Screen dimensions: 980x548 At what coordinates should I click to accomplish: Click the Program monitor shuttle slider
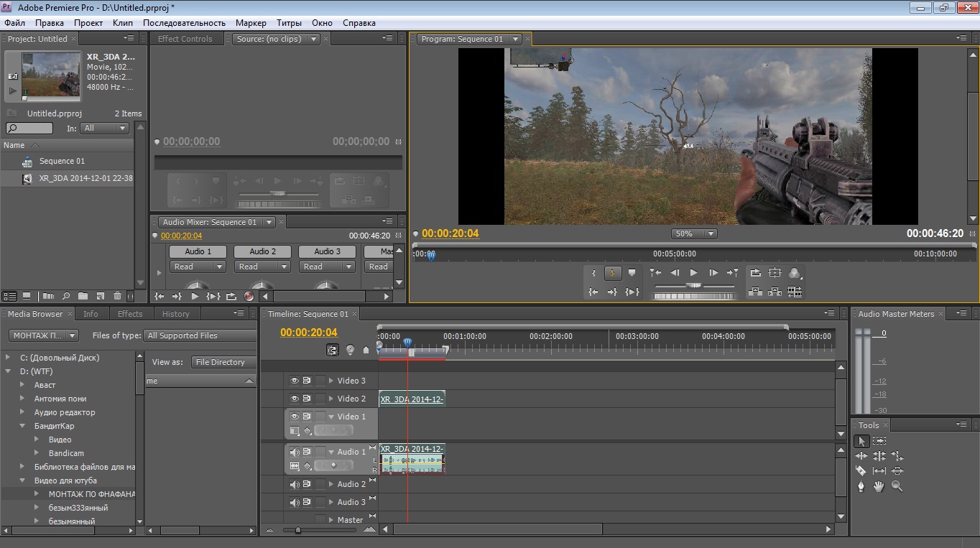click(x=693, y=285)
